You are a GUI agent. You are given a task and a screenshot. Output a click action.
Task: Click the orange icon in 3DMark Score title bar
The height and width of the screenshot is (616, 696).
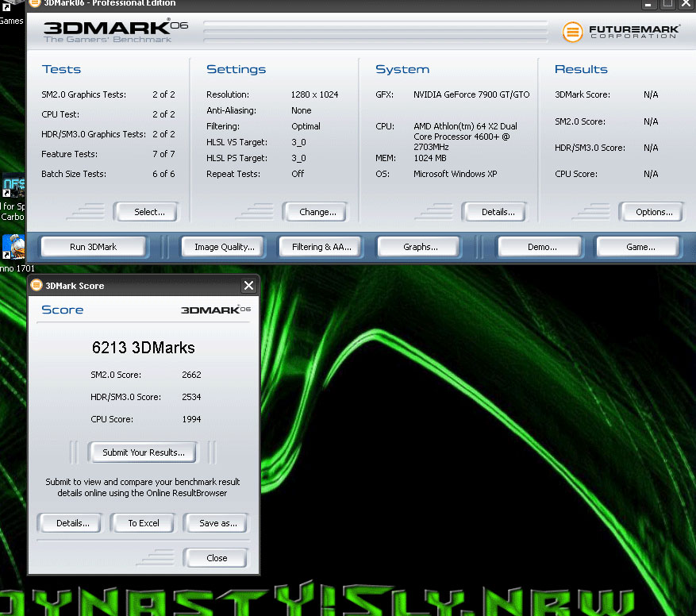[37, 285]
